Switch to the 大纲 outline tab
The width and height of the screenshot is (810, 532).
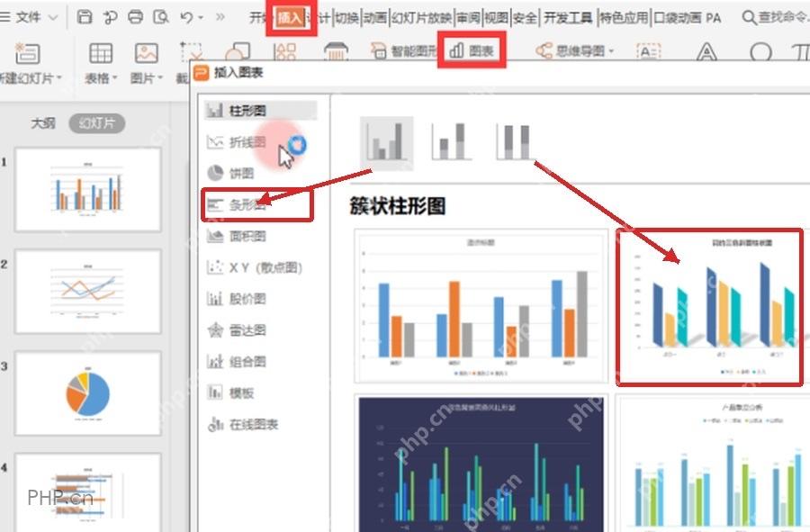43,123
